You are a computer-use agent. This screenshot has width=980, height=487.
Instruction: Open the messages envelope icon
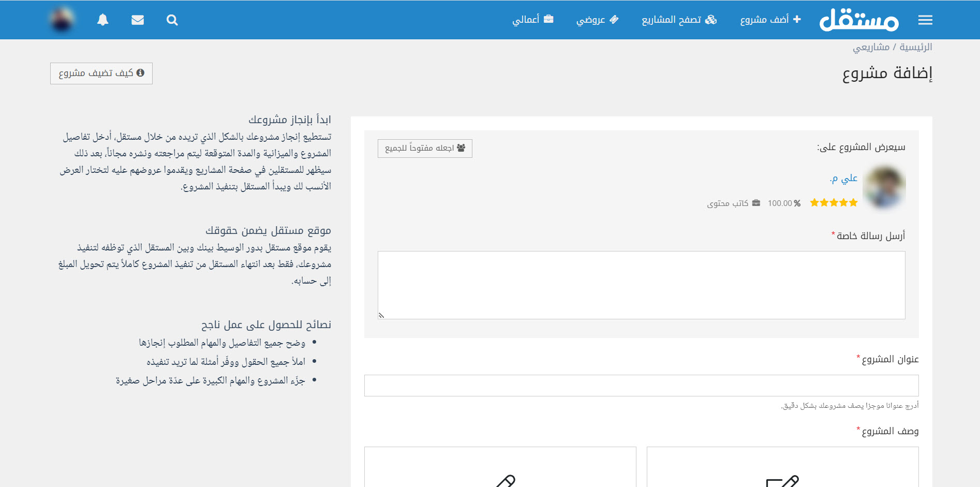point(138,20)
